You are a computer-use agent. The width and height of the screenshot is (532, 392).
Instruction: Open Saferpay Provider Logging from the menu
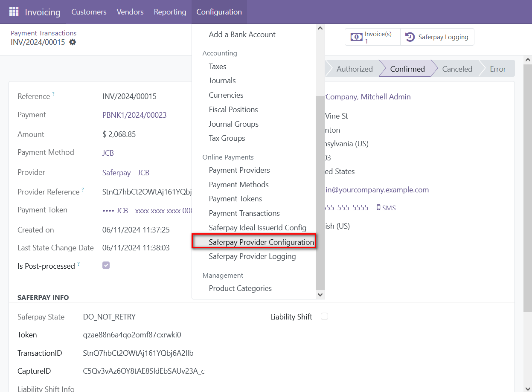(252, 256)
